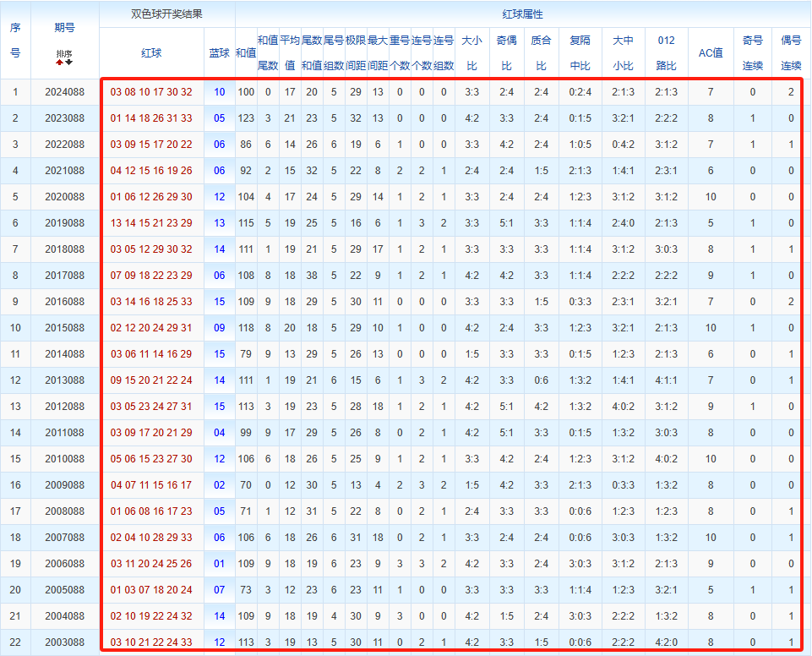Click the 大小比 column header
Image resolution: width=812 pixels, height=656 pixels.
[471, 52]
